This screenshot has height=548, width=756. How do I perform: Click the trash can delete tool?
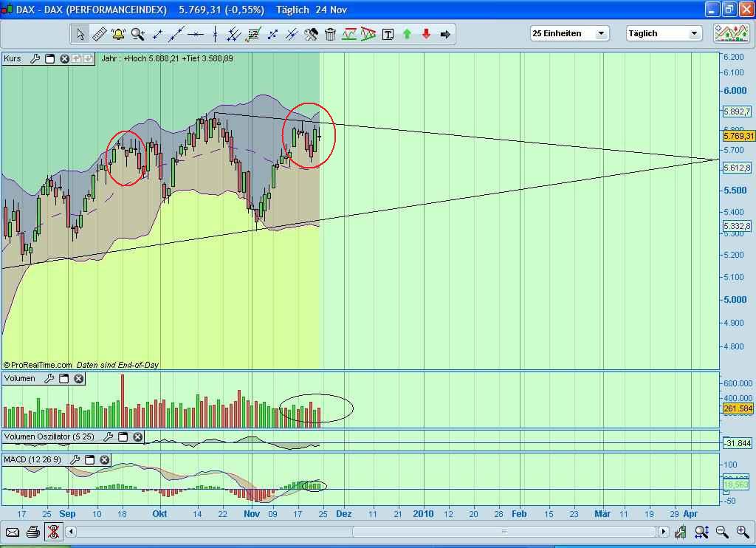pos(330,34)
